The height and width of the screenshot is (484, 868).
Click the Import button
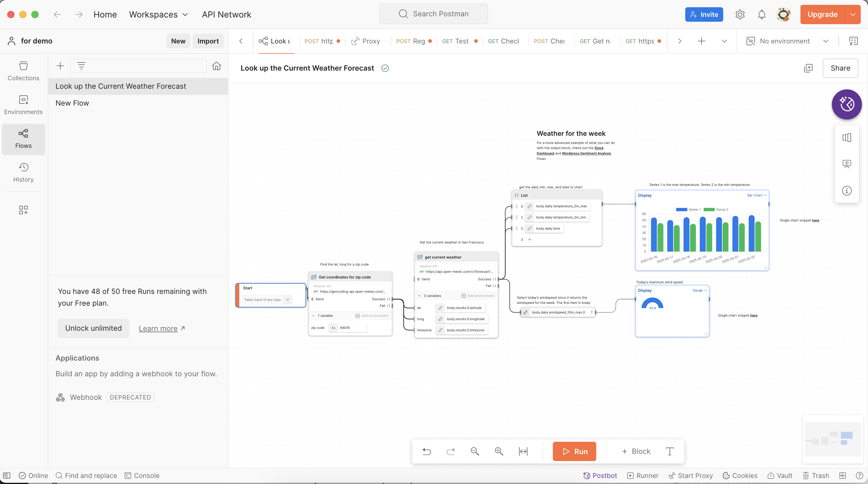coord(208,41)
